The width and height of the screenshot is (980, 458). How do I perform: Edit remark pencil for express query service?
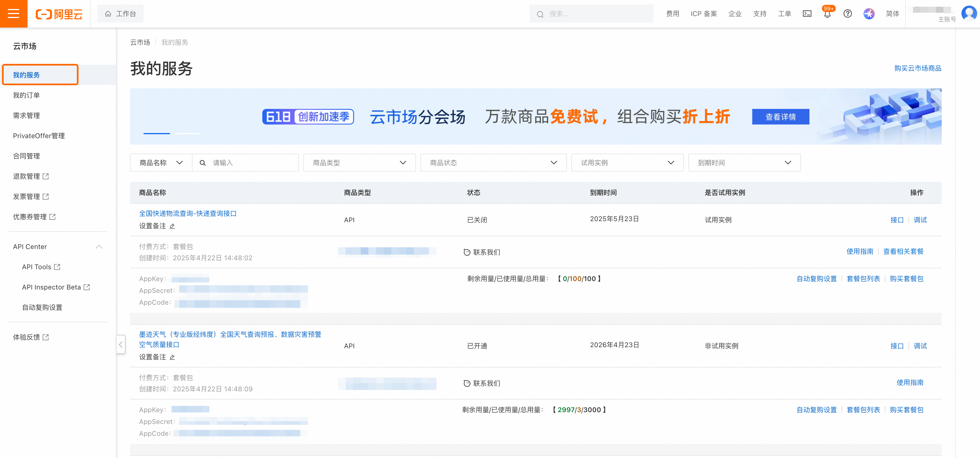tap(172, 226)
